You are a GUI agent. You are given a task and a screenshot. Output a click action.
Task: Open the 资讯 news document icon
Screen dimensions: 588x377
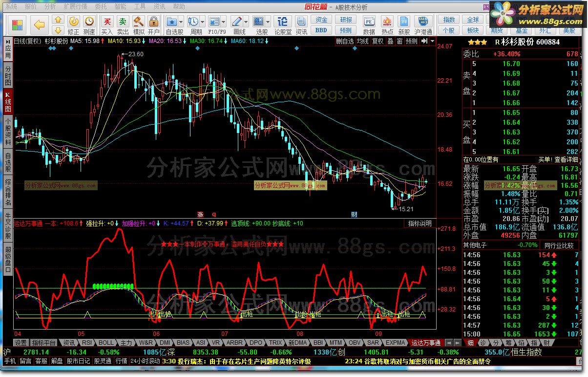301,24
